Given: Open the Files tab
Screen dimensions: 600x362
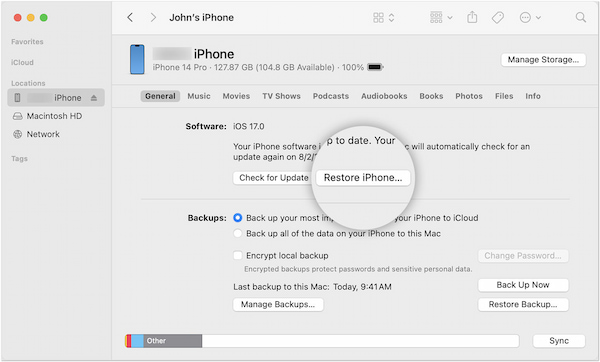Looking at the screenshot, I should click(x=504, y=96).
